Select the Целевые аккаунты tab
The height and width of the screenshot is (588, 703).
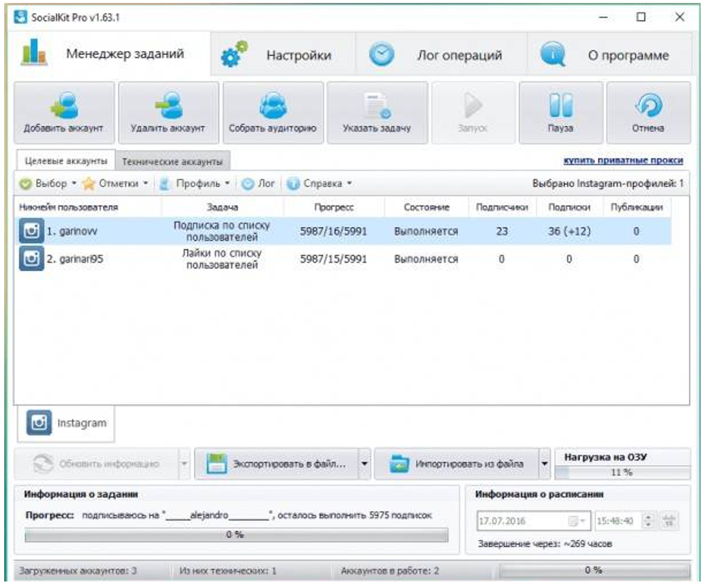[x=66, y=161]
